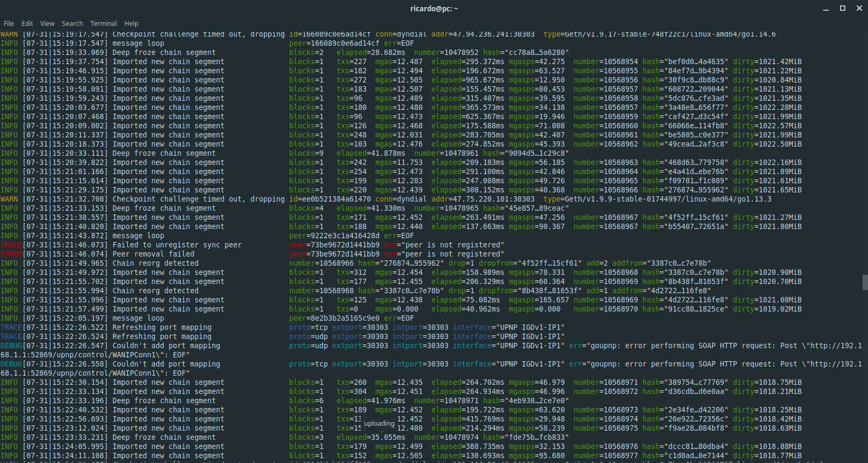This screenshot has width=868, height=463.
Task: Click 'Chain reorg detected' at 15:21:49.965
Action: pyautogui.click(x=156, y=263)
